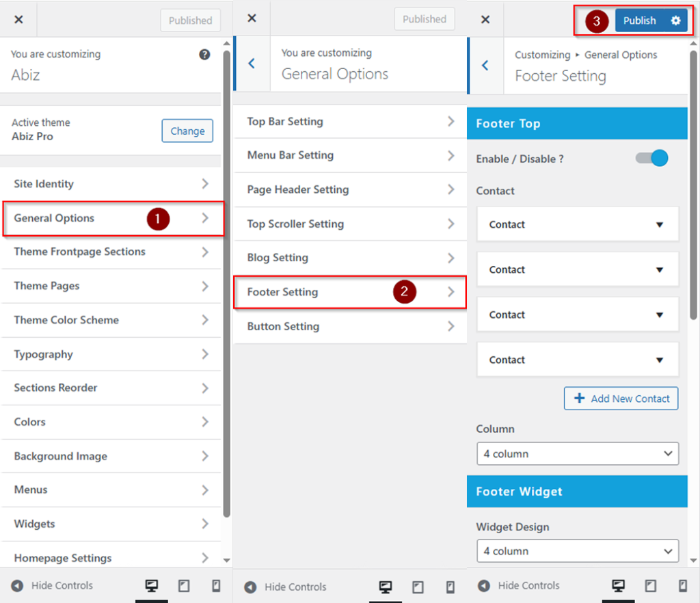Expand the last Contact item
Viewport: 700px width, 603px height.
(x=577, y=360)
